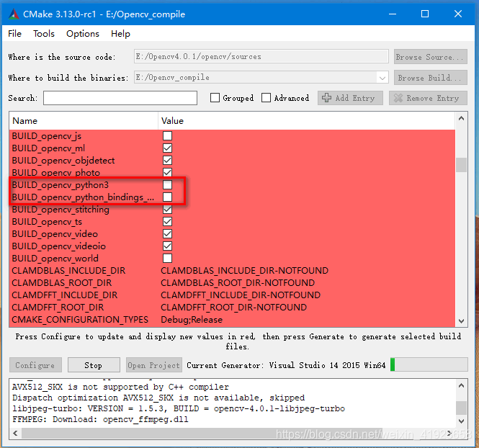This screenshot has height=448, width=479.
Task: Open the File menu
Action: (14, 34)
